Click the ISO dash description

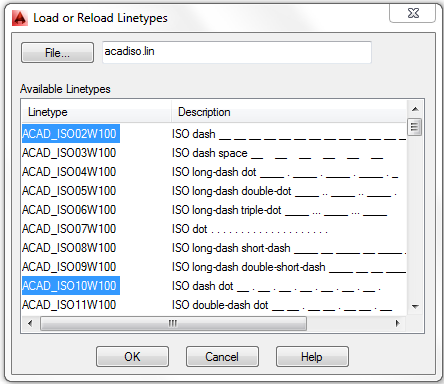coord(289,134)
